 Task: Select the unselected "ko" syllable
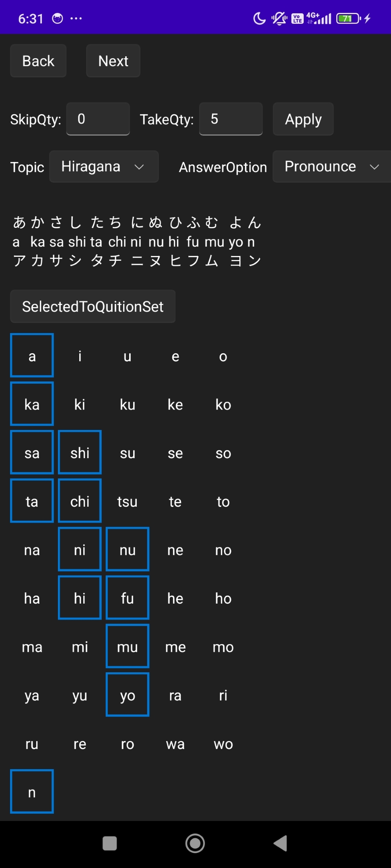[223, 404]
